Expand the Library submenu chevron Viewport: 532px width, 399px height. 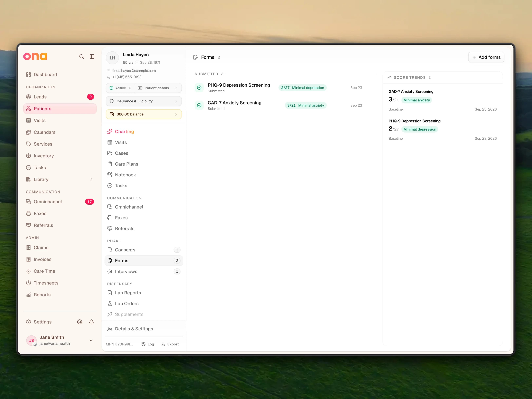tap(91, 179)
